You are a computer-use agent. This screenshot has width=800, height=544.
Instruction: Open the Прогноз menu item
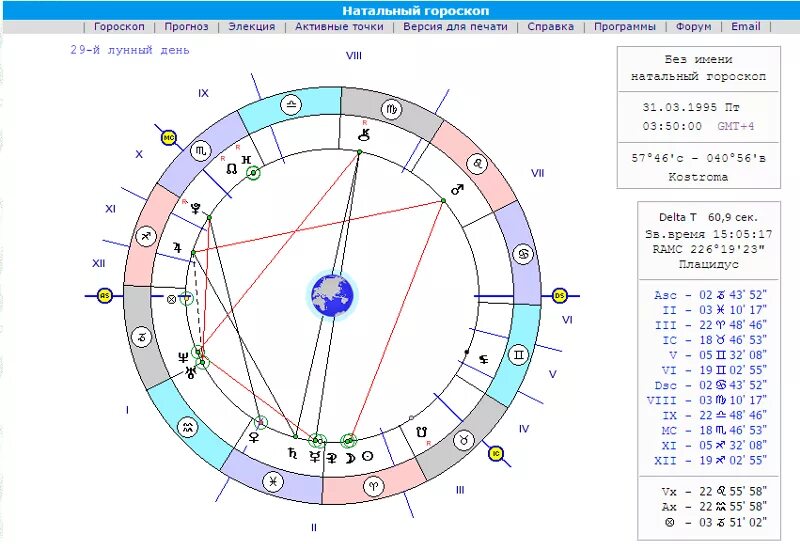point(186,27)
